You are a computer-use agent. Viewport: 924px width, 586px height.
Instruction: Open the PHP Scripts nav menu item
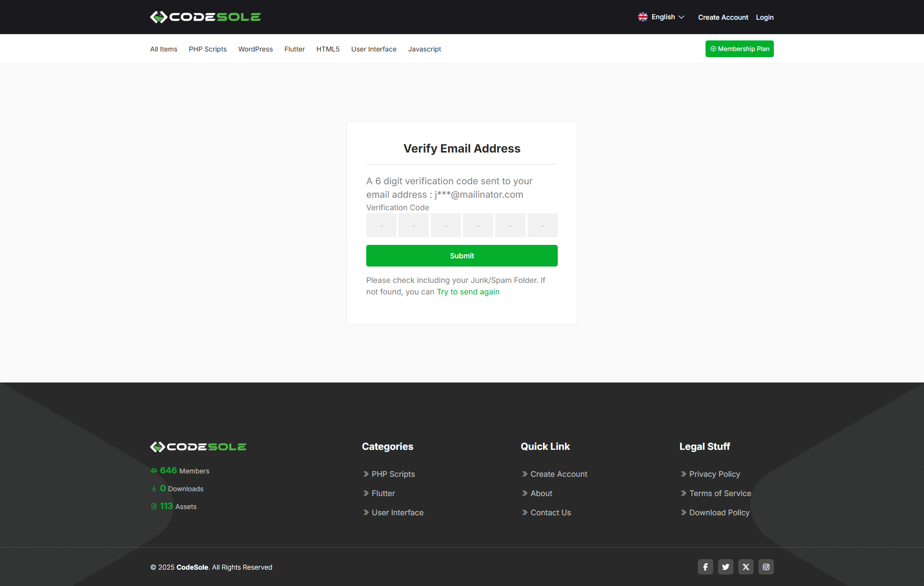point(207,49)
